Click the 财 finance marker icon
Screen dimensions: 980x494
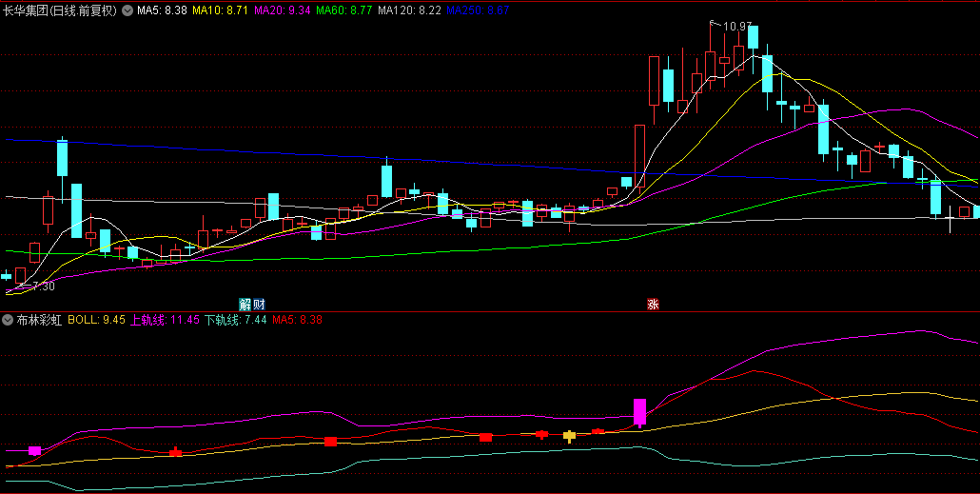[259, 305]
